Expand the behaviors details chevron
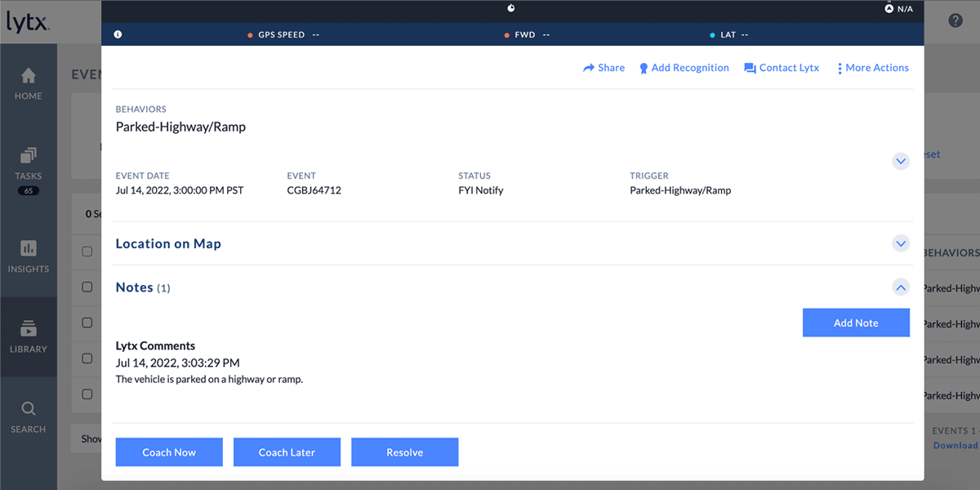Screen dimensions: 980x490 click(x=900, y=161)
